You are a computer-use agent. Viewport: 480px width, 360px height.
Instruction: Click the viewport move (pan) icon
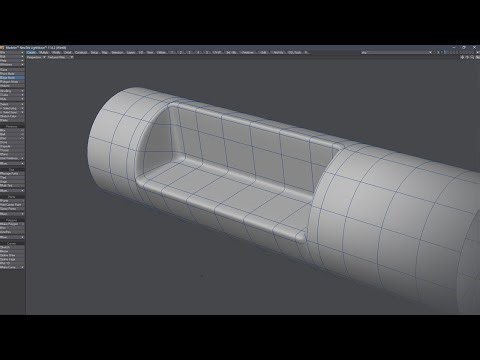[x=462, y=57]
